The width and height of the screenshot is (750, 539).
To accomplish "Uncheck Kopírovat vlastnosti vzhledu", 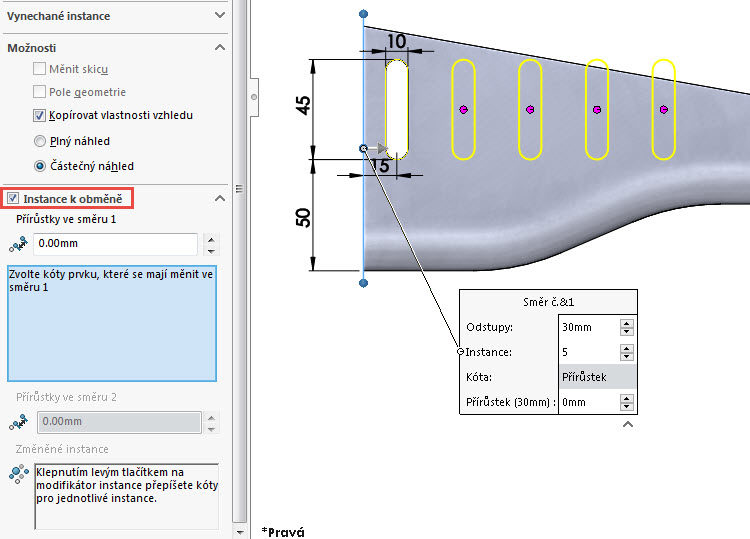I will click(x=39, y=115).
